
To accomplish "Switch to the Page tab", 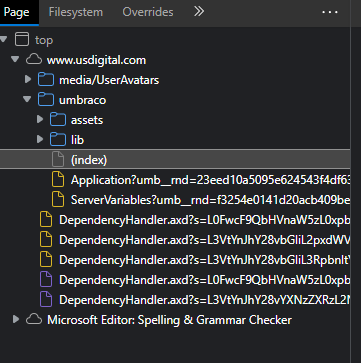I will [x=17, y=12].
